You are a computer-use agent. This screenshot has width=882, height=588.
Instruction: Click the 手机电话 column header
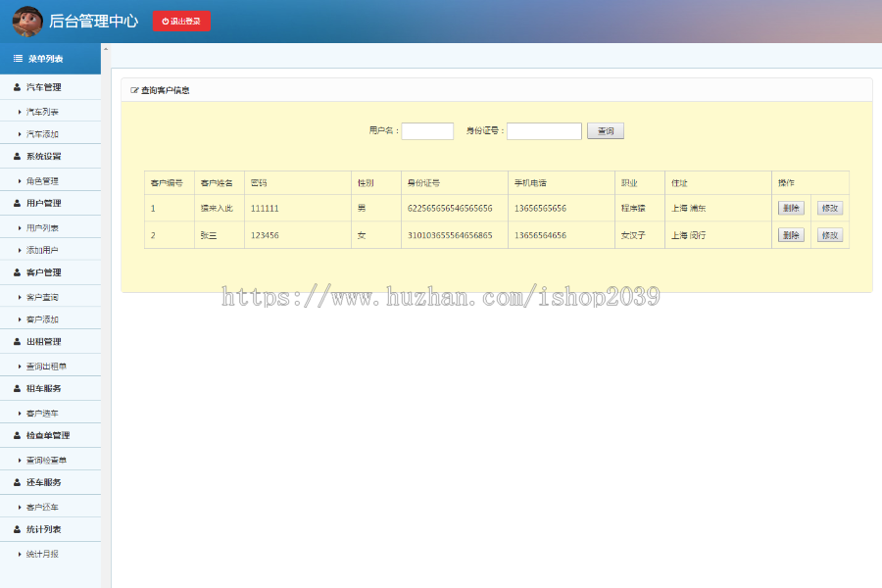tap(530, 183)
